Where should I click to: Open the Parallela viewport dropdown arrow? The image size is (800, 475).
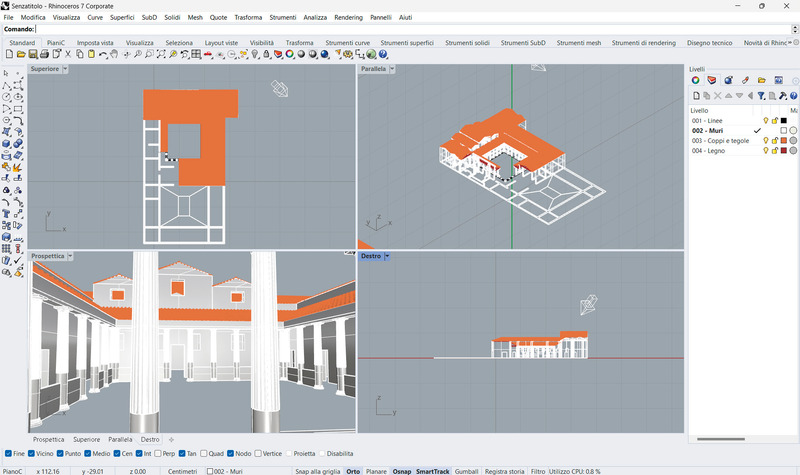point(392,69)
